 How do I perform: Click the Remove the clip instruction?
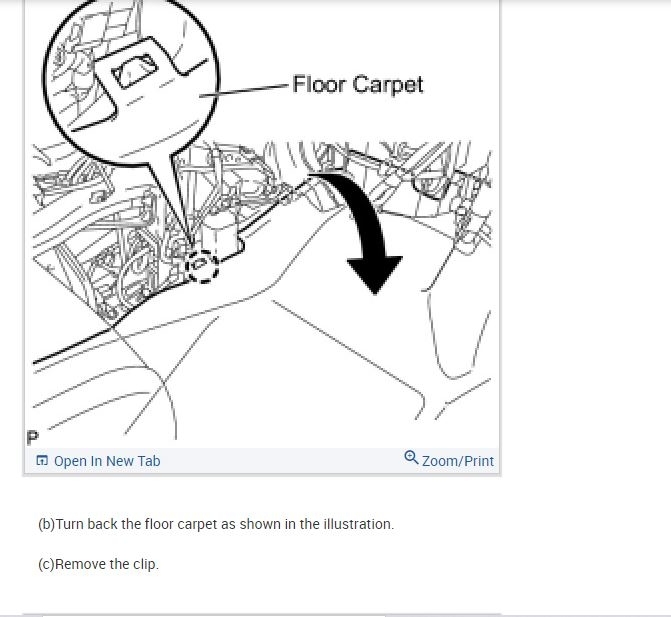pyautogui.click(x=107, y=564)
